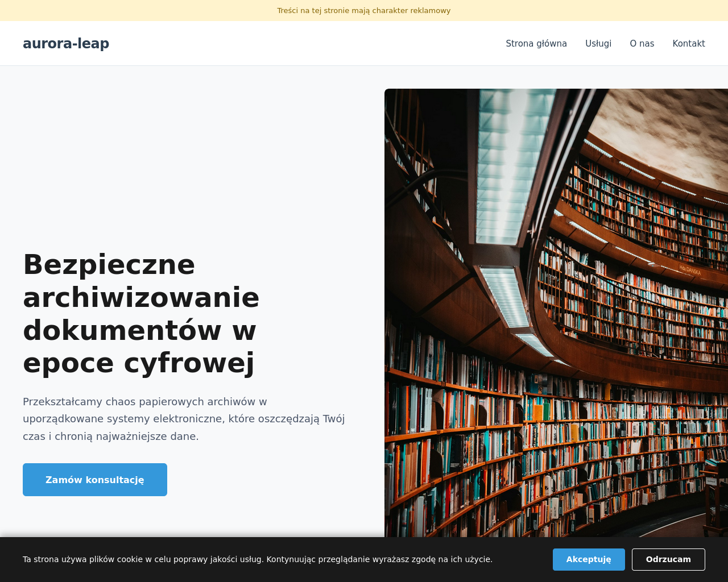Navigate to Kontakt

689,43
